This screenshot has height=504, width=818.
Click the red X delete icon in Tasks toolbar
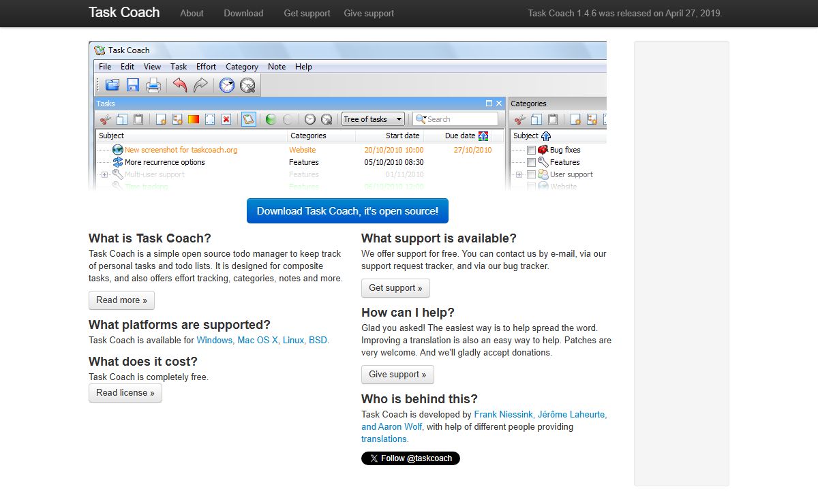[x=226, y=119]
